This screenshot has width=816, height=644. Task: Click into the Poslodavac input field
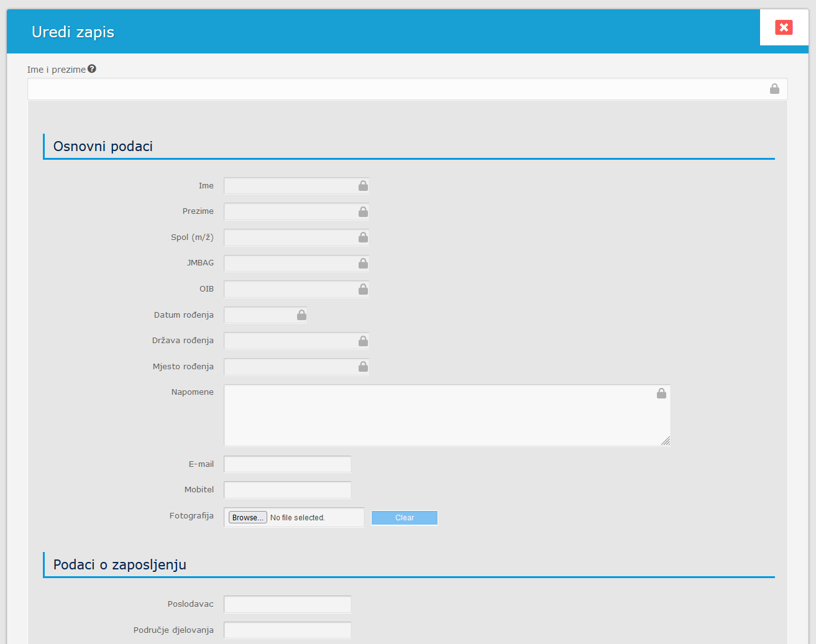coord(287,604)
